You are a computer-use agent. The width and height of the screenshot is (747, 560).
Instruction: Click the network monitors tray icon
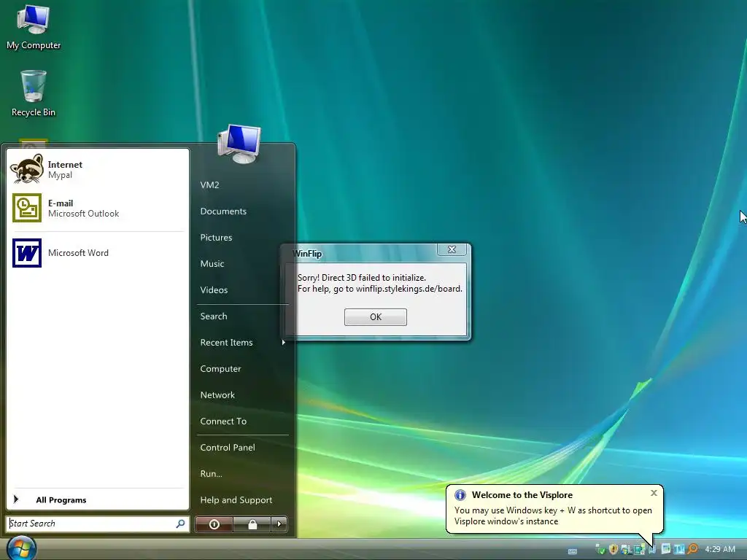[x=639, y=549]
